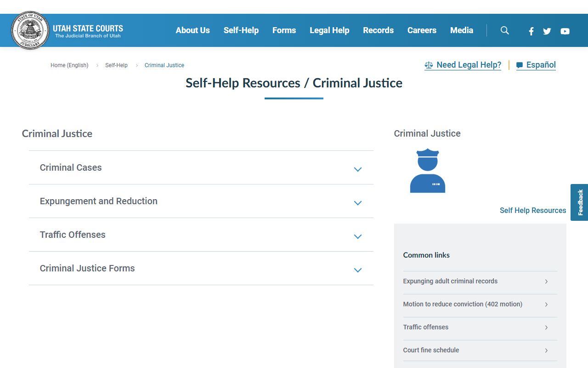The image size is (588, 368).
Task: Go to Self-Help breadcrumb link
Action: tap(116, 65)
